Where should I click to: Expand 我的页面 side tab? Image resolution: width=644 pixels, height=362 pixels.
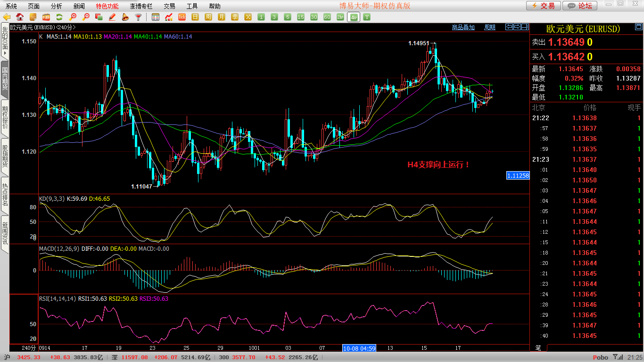point(5,42)
